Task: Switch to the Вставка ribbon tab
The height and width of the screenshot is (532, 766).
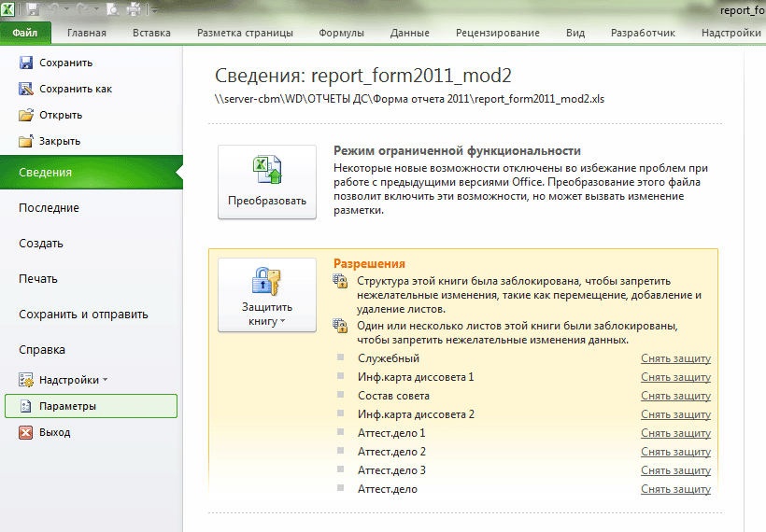Action: pyautogui.click(x=151, y=33)
